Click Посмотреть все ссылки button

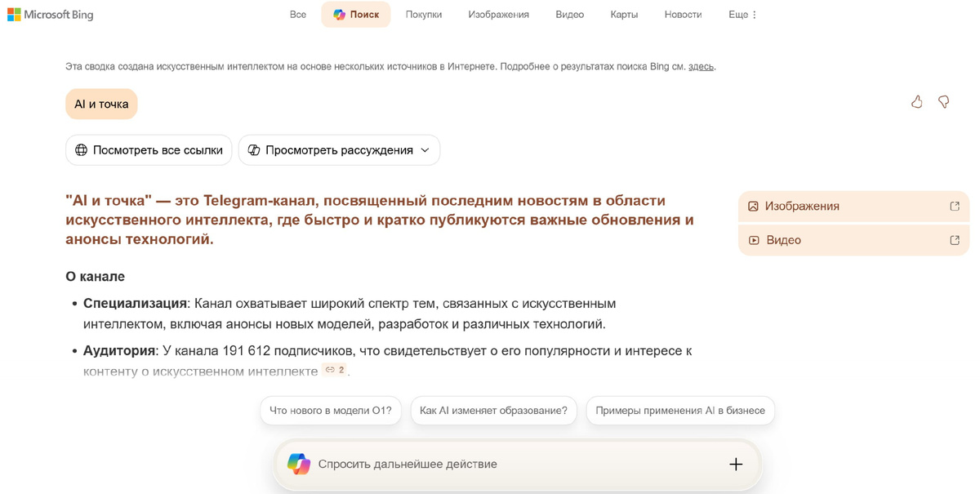pos(149,150)
